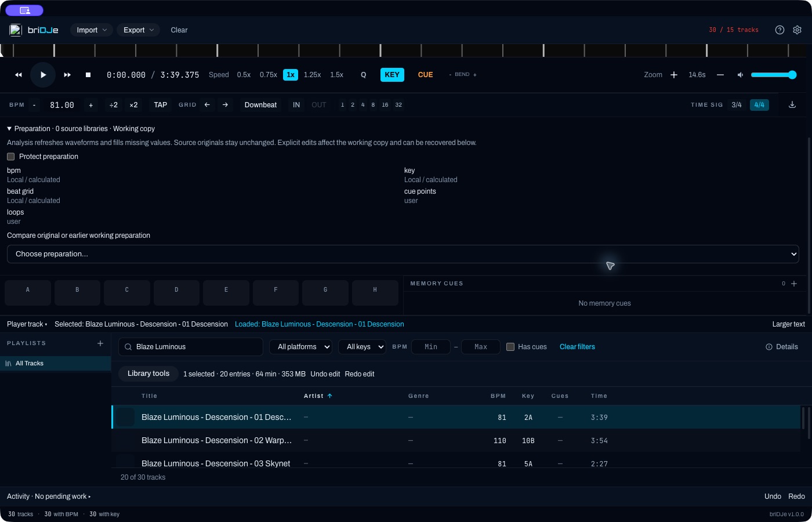Select All Tracks in playlists sidebar
812x522 pixels.
click(x=56, y=363)
